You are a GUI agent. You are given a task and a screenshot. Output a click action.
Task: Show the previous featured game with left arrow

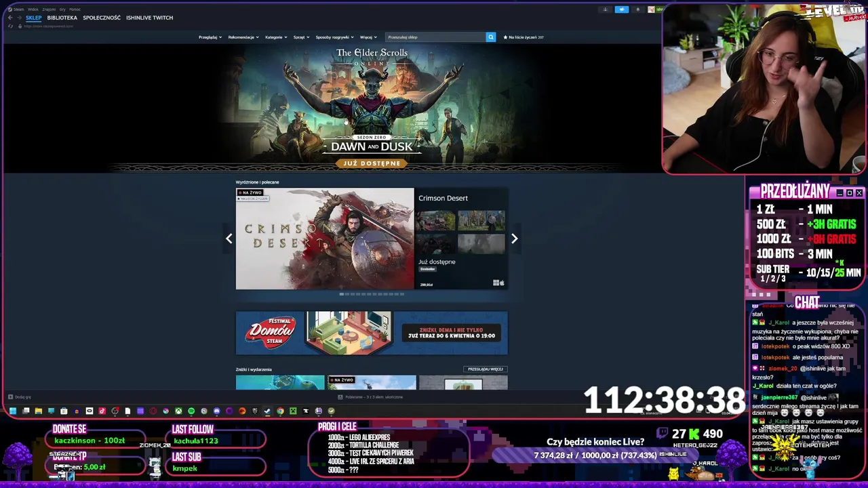(x=229, y=239)
